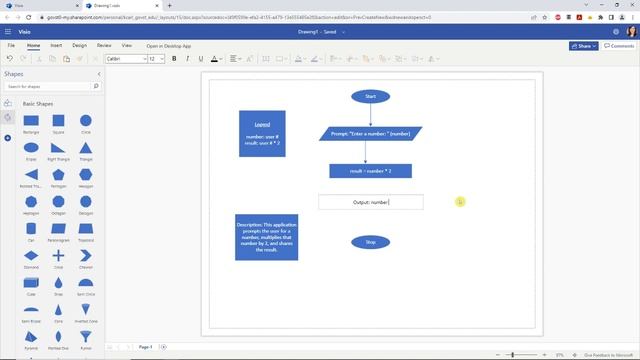The height and width of the screenshot is (360, 640).
Task: Select the Cross shape
Action: pyautogui.click(x=58, y=256)
